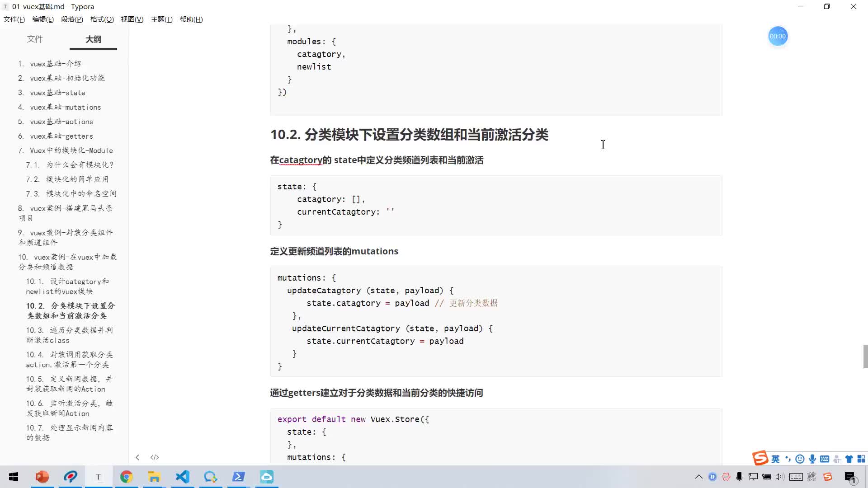Click the vertical scrollbar thumb
This screenshot has height=488, width=868.
[865, 357]
